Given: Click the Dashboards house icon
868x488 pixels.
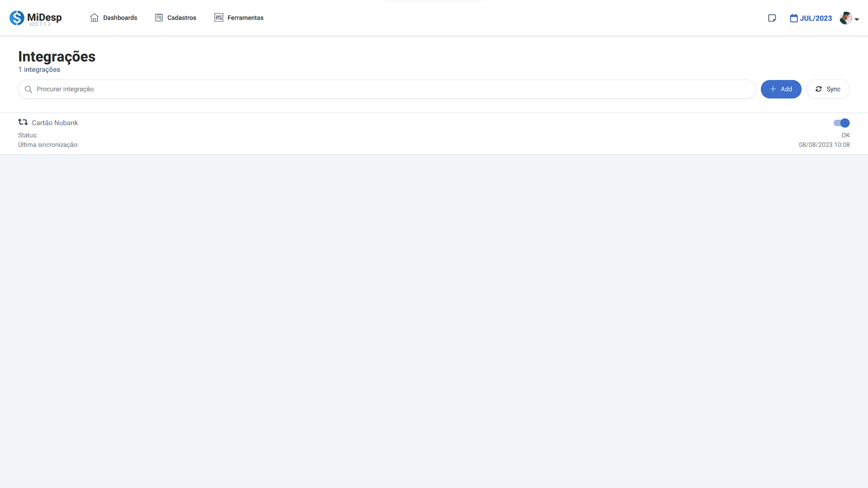Looking at the screenshot, I should (x=94, y=18).
